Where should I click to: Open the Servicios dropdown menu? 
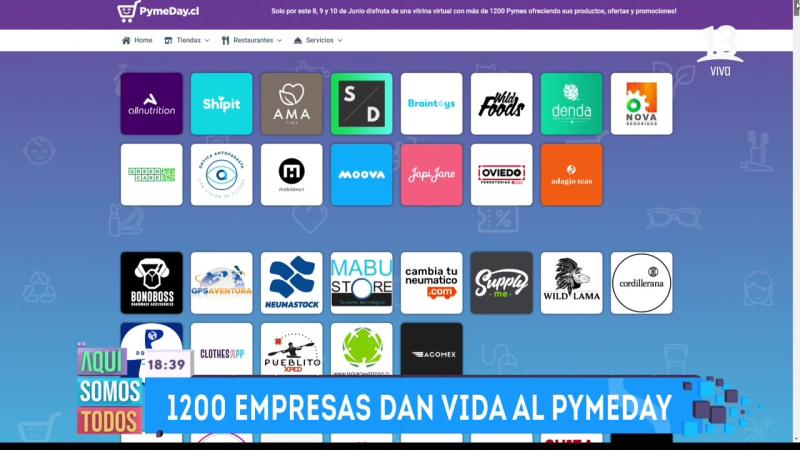click(x=318, y=40)
